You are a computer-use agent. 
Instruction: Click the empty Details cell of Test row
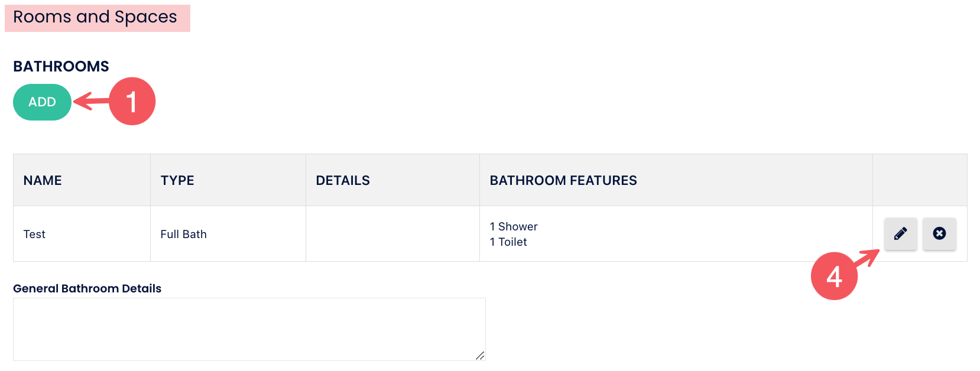(392, 234)
